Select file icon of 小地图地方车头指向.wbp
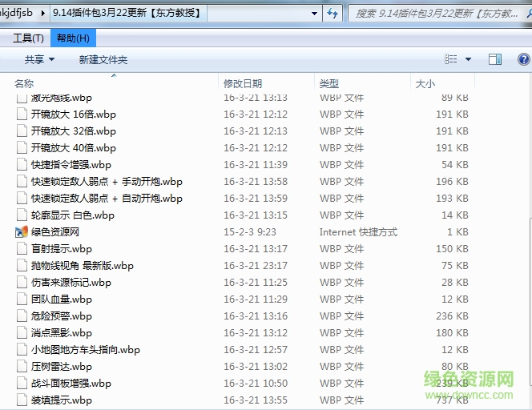 pos(22,350)
